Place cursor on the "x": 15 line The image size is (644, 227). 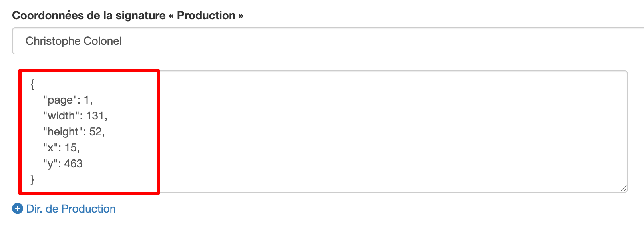click(x=62, y=148)
